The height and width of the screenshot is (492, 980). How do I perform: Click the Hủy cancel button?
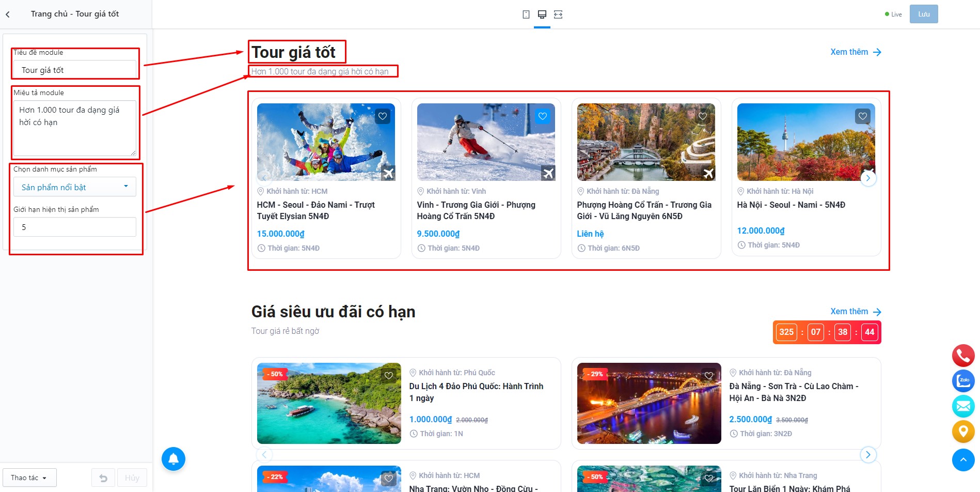[x=132, y=478]
